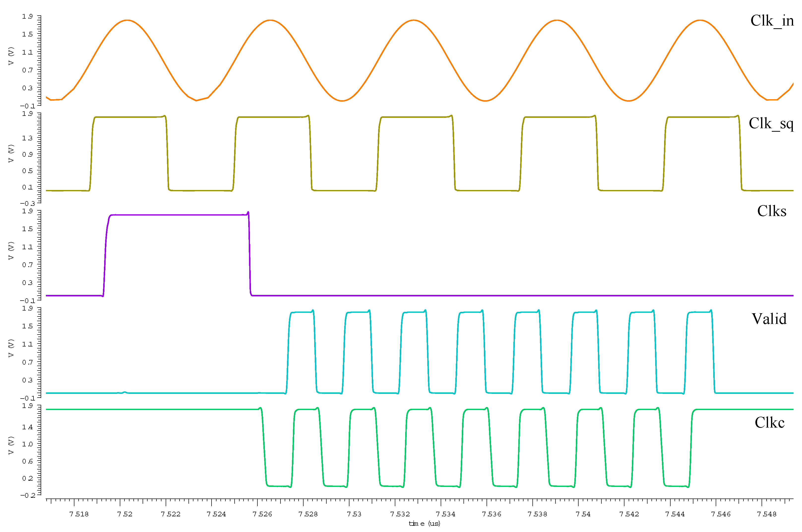This screenshot has height=532, width=802.
Task: Click the 7.536 time axis tick label
Action: pyautogui.click(x=492, y=514)
